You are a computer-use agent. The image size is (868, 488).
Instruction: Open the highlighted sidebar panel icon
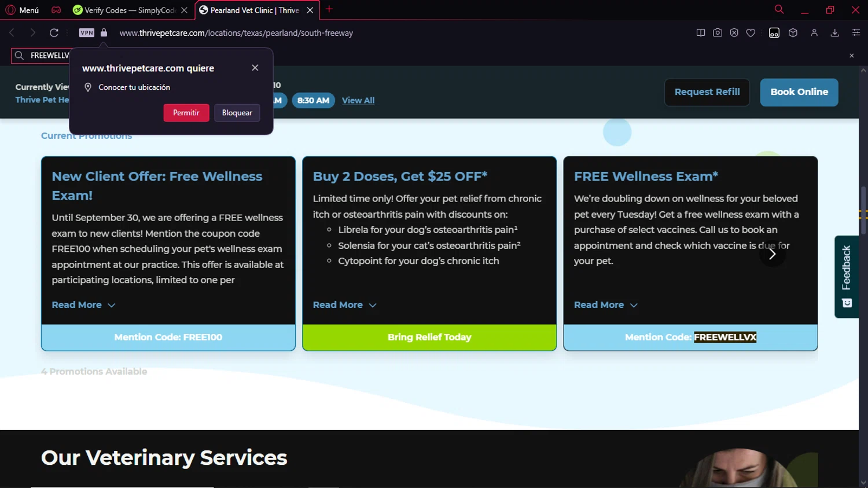[x=774, y=33]
